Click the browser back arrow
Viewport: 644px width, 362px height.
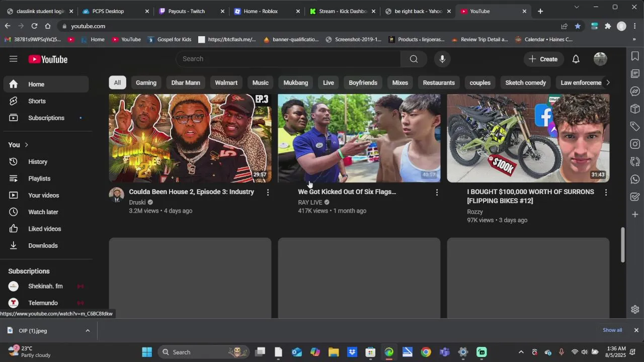[8, 26]
